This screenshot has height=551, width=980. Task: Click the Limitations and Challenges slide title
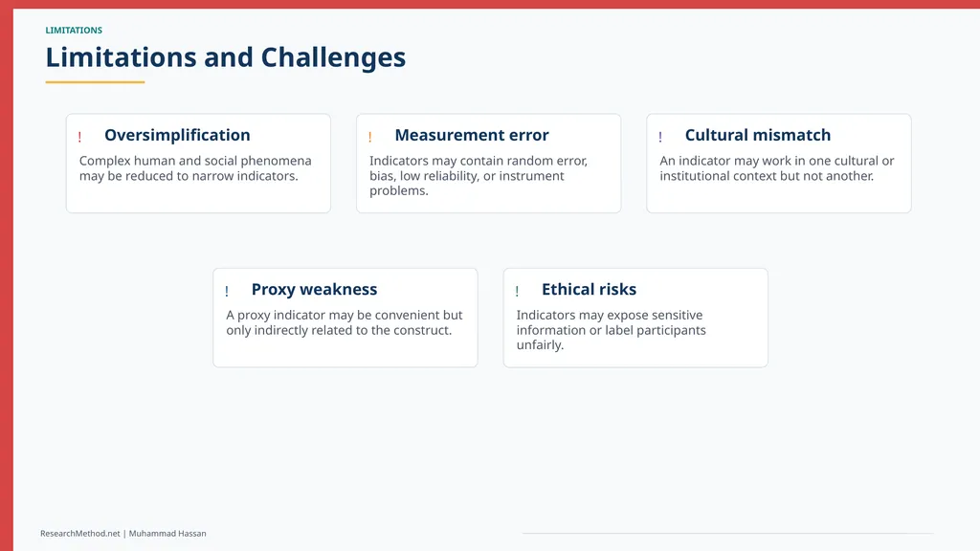click(226, 57)
